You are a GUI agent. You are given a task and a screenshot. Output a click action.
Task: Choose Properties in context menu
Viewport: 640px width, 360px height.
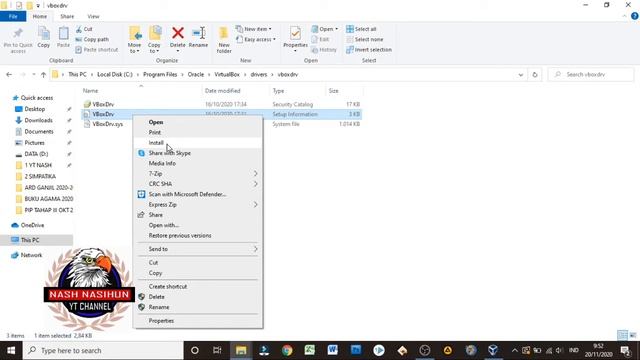161,321
